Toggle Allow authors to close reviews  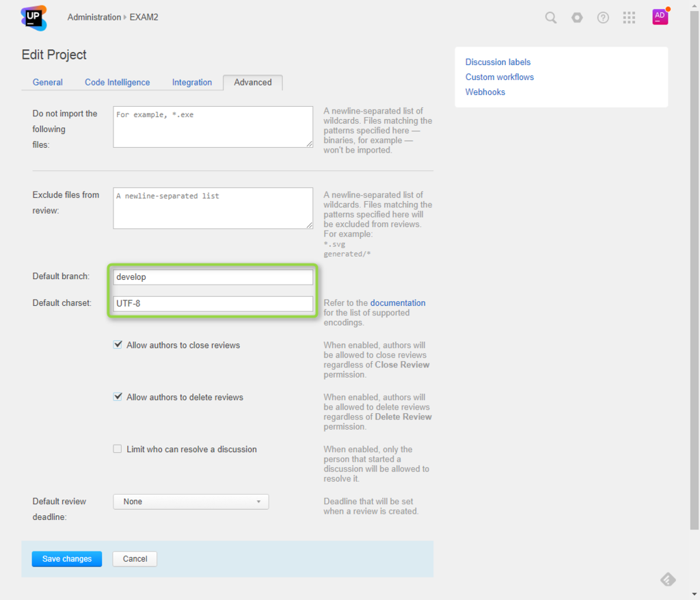tap(118, 344)
